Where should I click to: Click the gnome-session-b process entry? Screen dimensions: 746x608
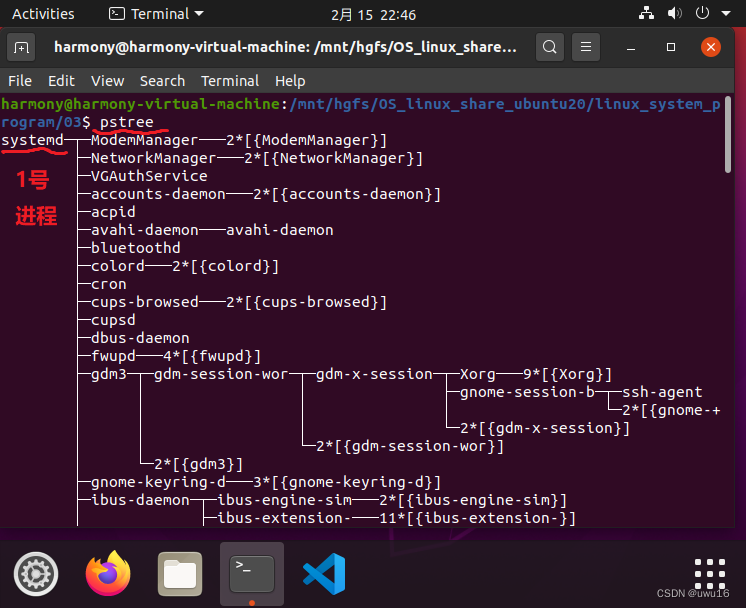coord(527,392)
